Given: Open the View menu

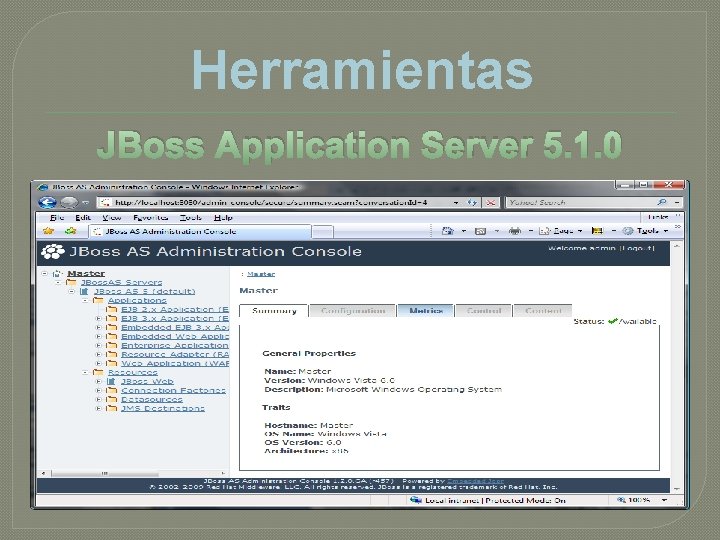Looking at the screenshot, I should pos(112,218).
